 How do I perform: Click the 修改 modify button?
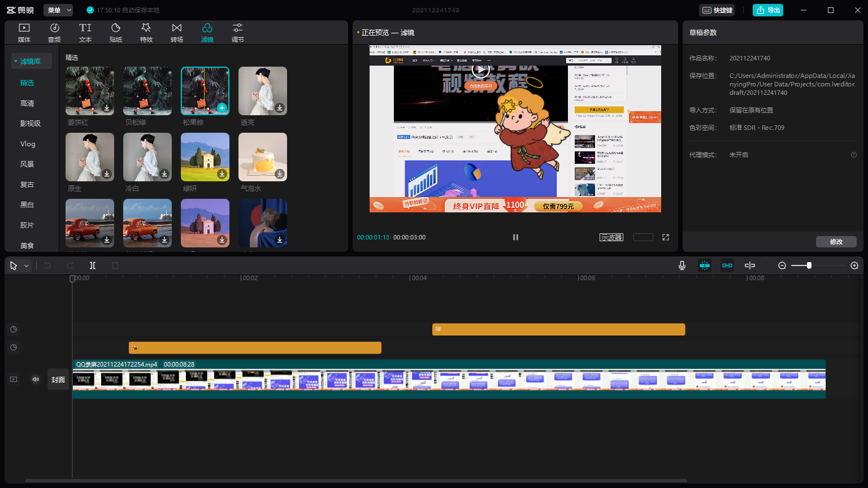point(836,242)
